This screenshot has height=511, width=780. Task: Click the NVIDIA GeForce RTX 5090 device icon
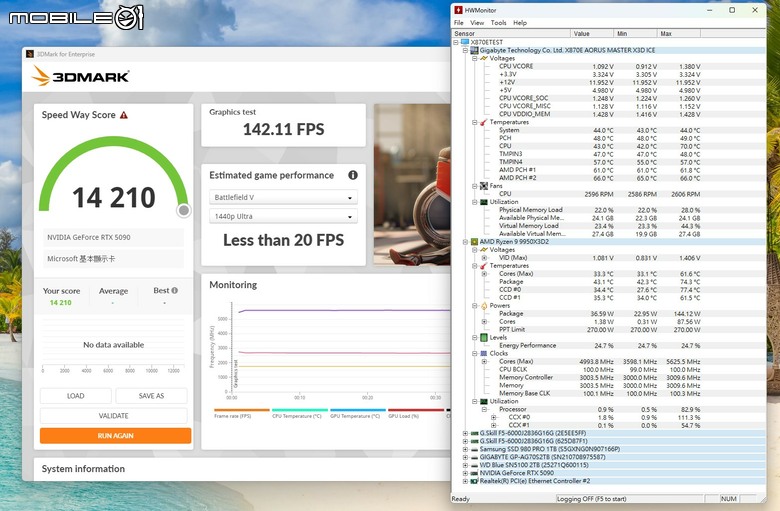click(x=474, y=473)
